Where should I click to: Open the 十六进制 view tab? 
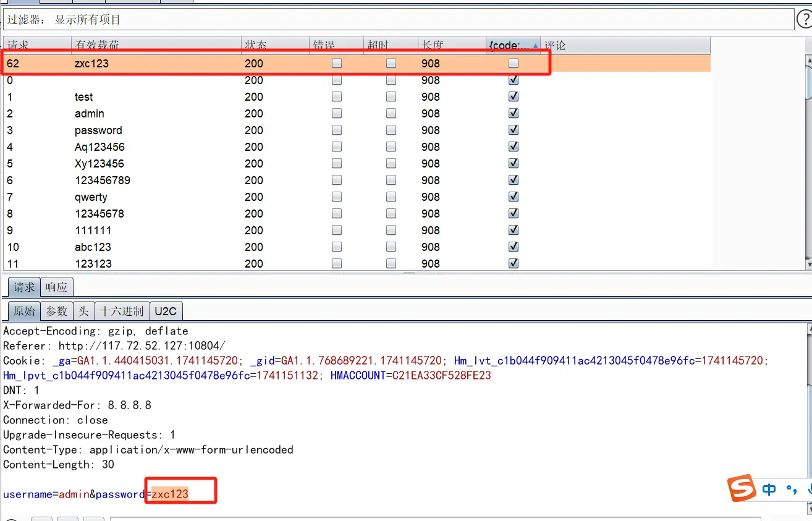pyautogui.click(x=122, y=311)
